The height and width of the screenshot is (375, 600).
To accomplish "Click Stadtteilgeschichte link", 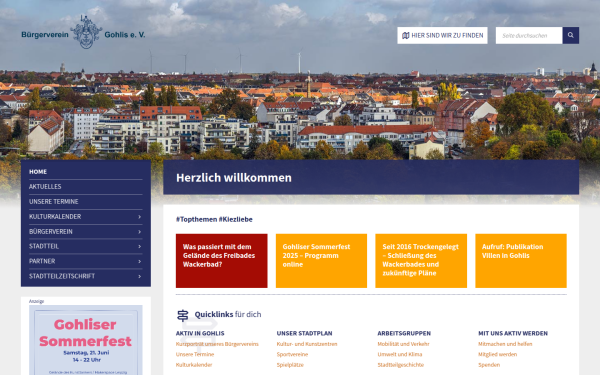I will (x=401, y=365).
